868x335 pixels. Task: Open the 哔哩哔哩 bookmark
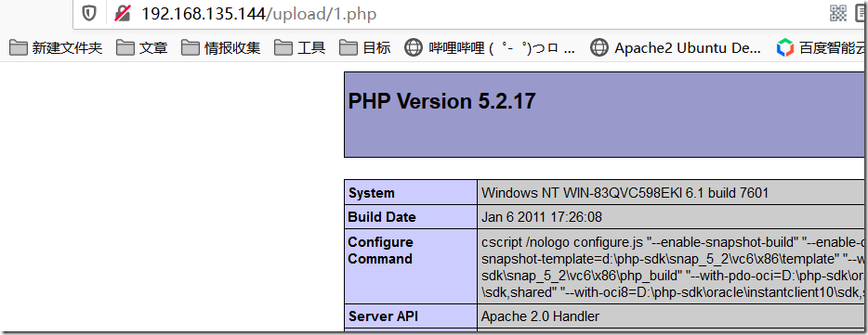click(x=490, y=48)
